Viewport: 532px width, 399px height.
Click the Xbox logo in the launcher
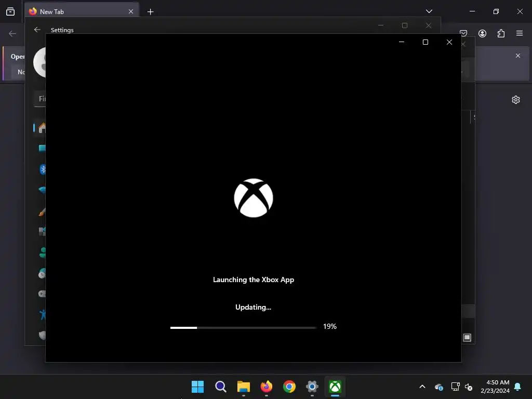[254, 198]
